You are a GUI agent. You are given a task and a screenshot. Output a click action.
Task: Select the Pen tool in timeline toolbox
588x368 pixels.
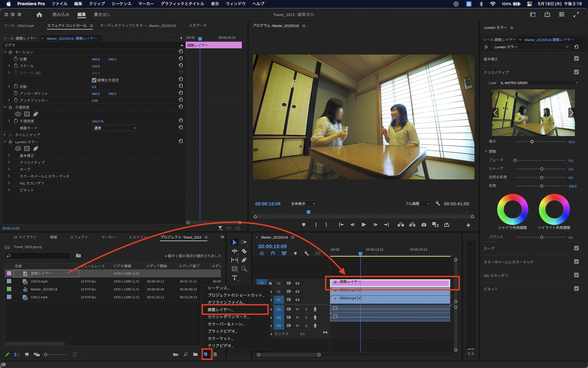[244, 260]
